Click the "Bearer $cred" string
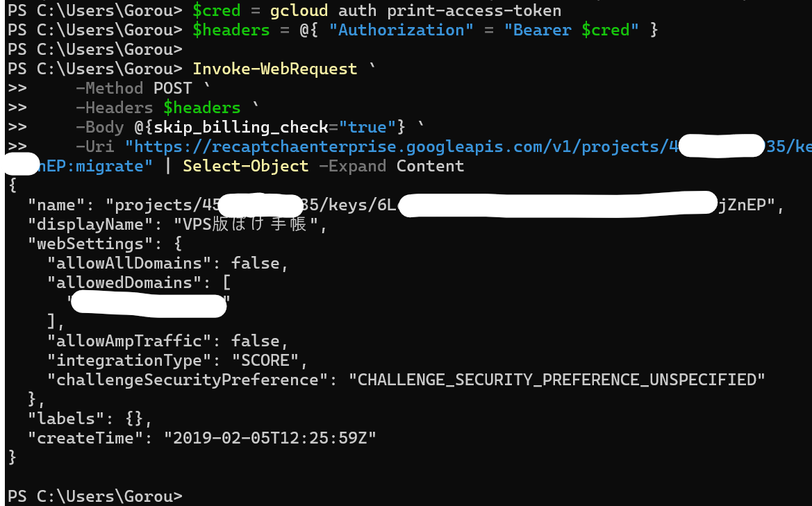 tap(571, 30)
